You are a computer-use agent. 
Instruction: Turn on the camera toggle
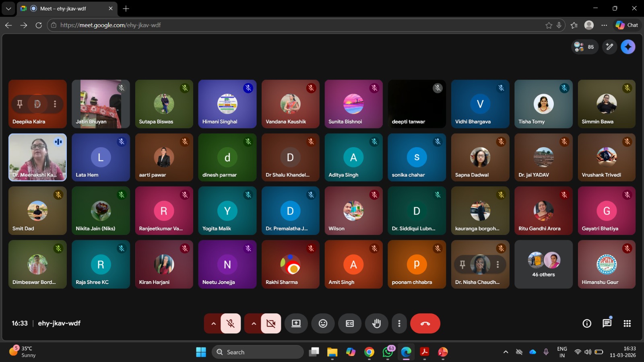271,323
